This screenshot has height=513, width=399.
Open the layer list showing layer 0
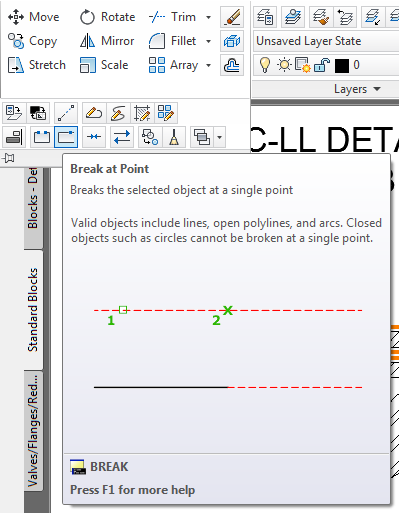(326, 65)
